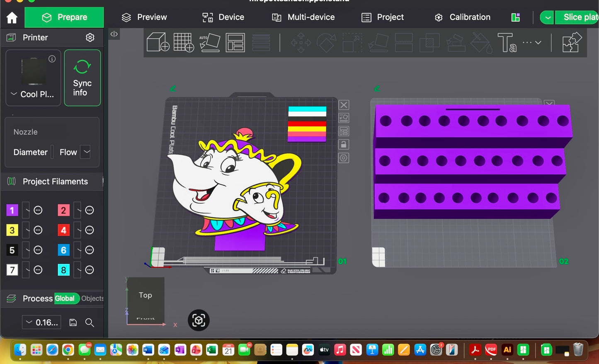Remove plate 01 with its X icon
This screenshot has height=364, width=599.
click(344, 105)
